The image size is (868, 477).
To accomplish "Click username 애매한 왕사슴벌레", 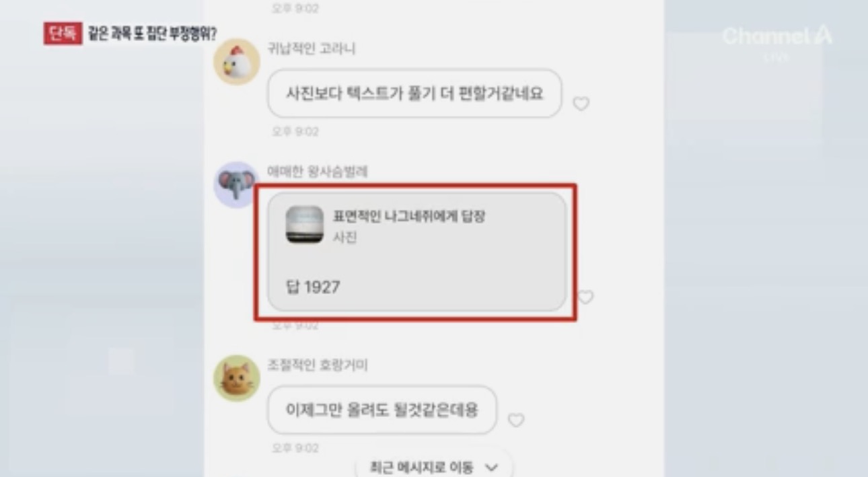I will coord(318,172).
